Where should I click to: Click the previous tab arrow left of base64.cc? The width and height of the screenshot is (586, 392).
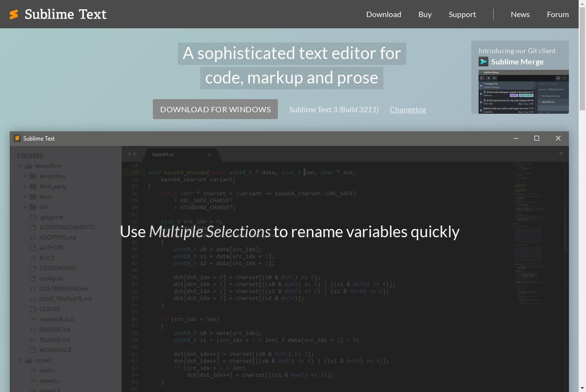point(129,154)
